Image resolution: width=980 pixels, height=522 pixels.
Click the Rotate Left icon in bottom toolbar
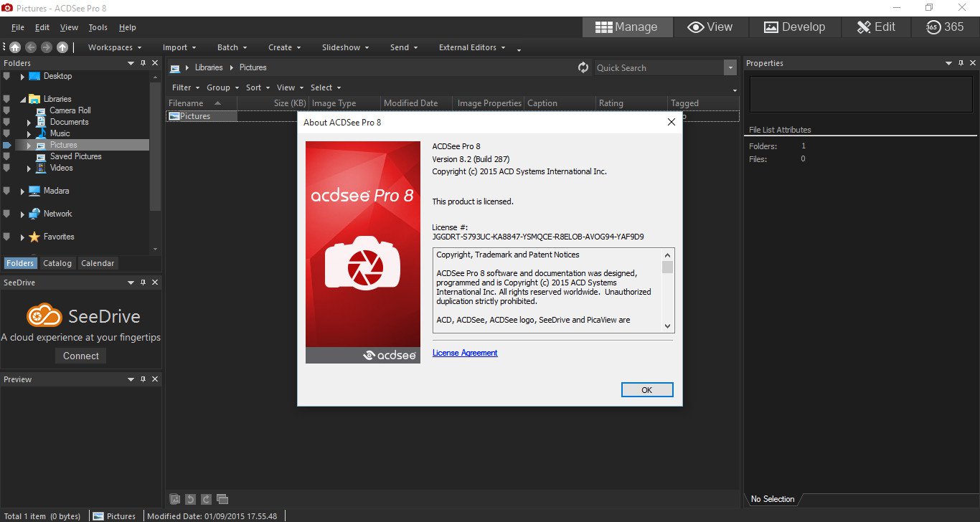190,499
